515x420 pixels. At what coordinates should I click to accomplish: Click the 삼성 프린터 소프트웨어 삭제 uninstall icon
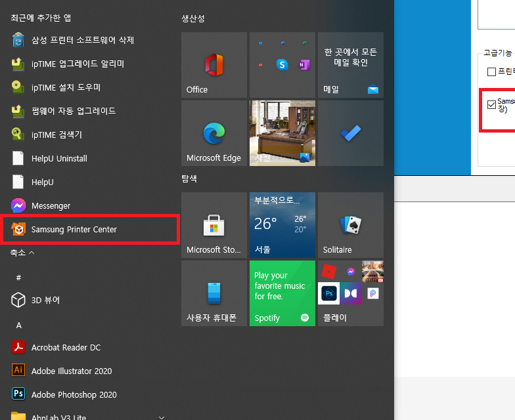coord(18,40)
